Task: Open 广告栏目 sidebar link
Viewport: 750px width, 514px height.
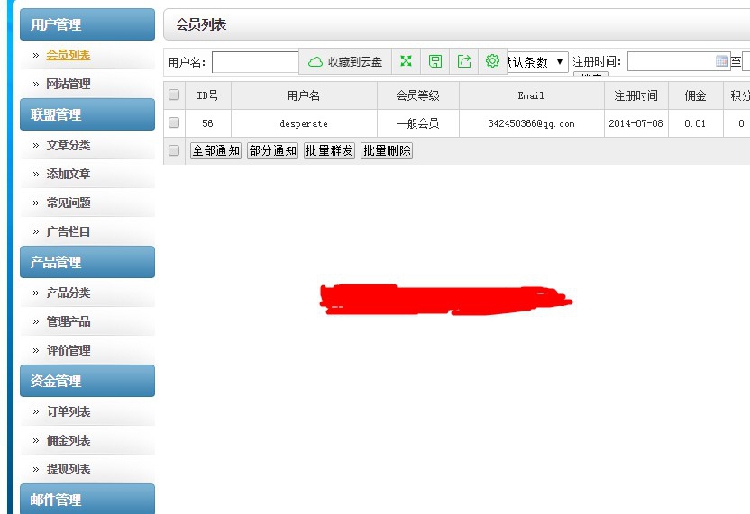Action: (x=68, y=232)
